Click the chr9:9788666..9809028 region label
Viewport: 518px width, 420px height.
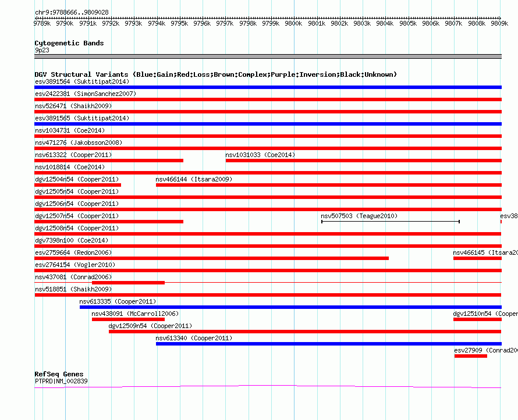72,12
